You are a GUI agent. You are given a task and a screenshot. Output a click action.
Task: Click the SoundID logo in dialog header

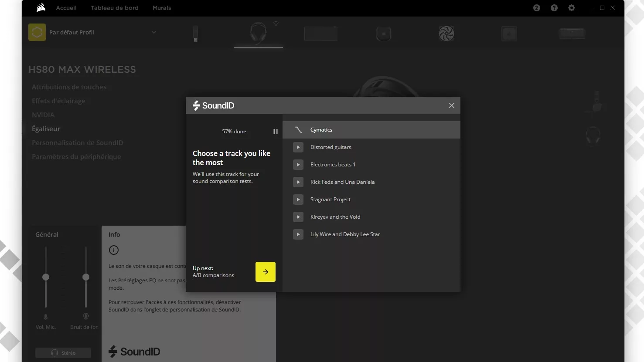[x=214, y=105]
